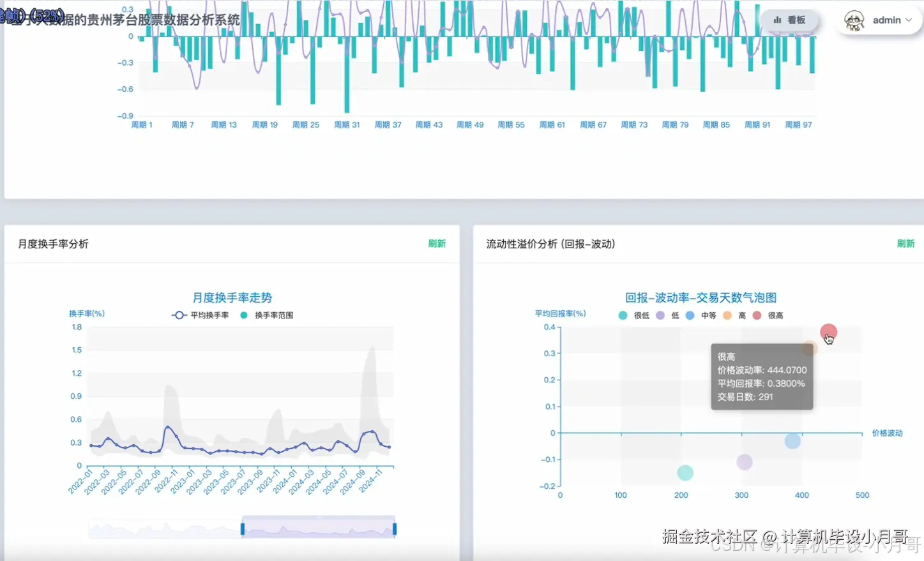Click the teal bubble near 200
Image resolution: width=924 pixels, height=561 pixels.
[685, 473]
